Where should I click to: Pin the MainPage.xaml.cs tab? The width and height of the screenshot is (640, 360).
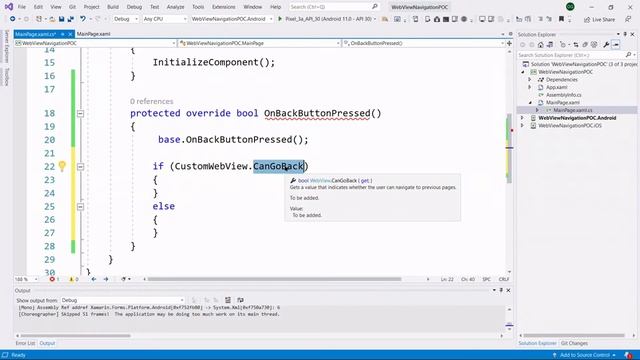coord(62,34)
